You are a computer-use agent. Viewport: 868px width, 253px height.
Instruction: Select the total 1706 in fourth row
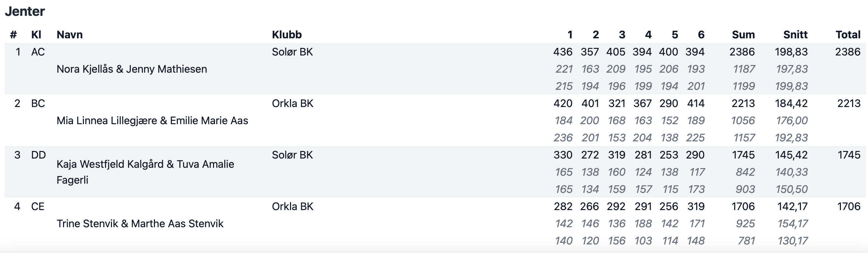coord(849,206)
